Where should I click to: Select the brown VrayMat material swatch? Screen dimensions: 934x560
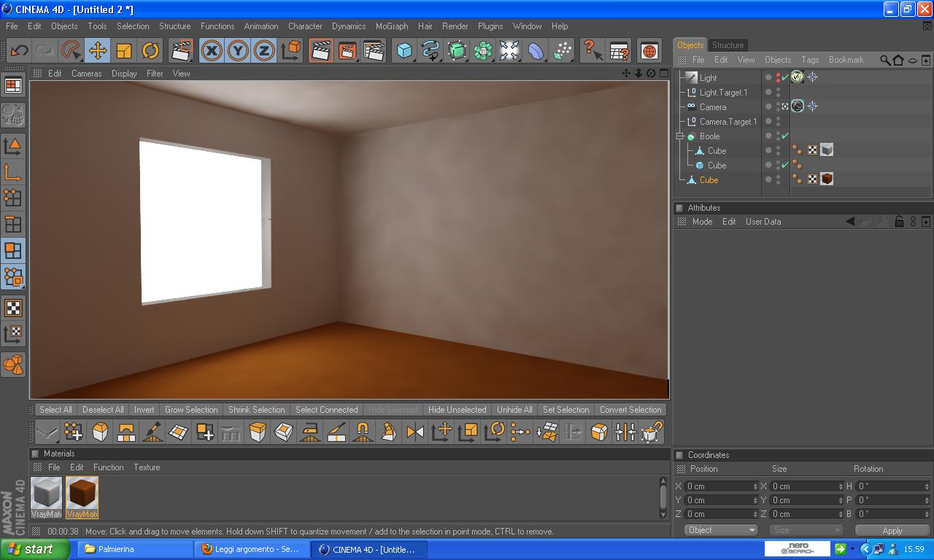82,497
